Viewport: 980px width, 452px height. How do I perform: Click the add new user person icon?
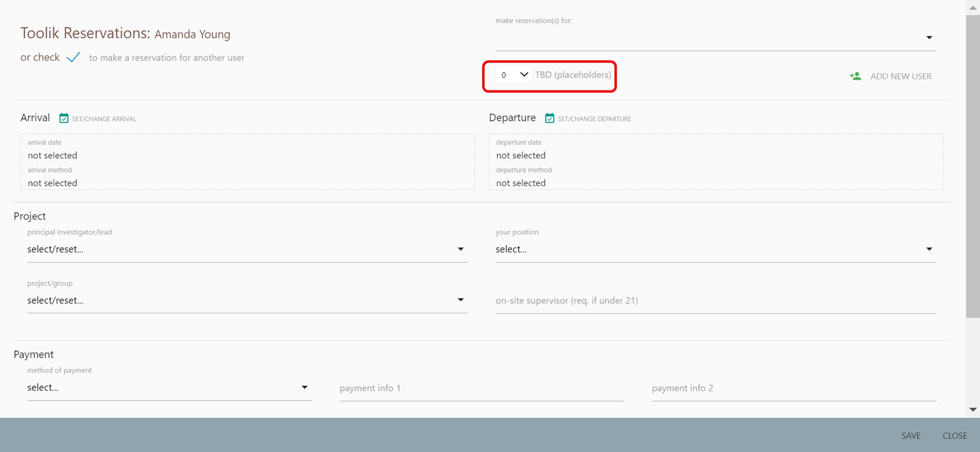[x=855, y=76]
